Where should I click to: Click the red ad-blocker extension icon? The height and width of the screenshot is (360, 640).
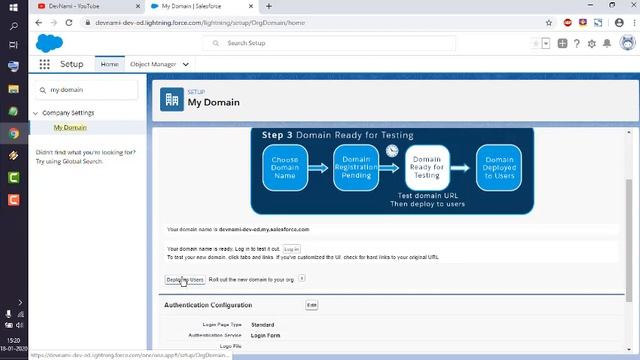click(x=568, y=23)
